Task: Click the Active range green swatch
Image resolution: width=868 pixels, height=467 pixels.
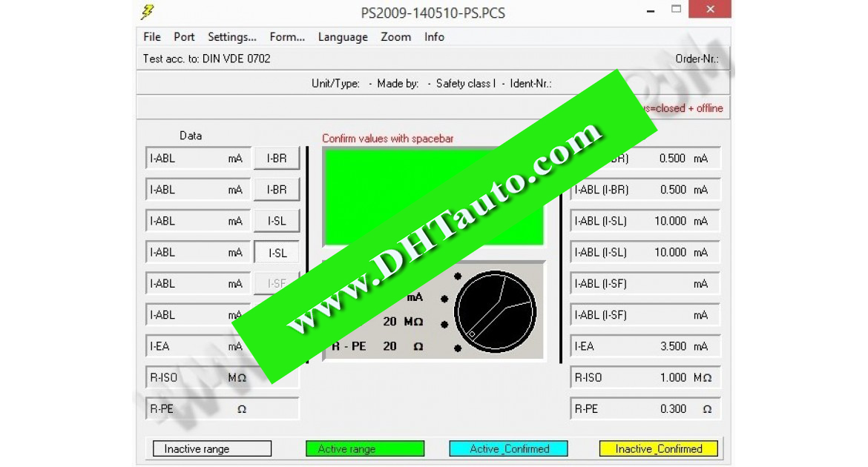Action: (x=364, y=448)
